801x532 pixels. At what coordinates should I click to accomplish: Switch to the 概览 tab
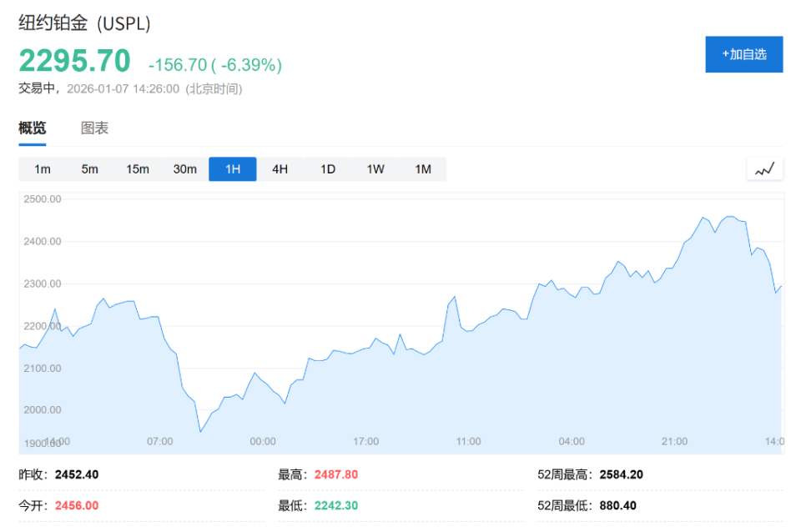[33, 128]
